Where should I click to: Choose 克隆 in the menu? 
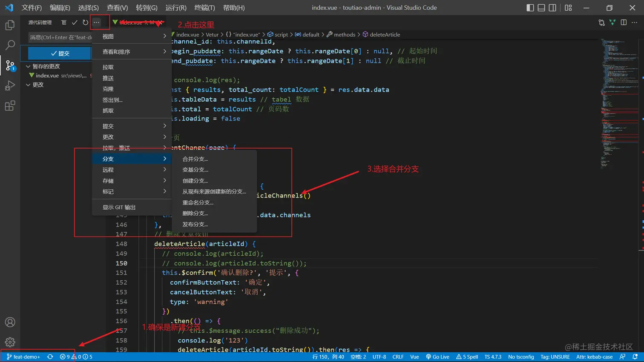coord(132,89)
